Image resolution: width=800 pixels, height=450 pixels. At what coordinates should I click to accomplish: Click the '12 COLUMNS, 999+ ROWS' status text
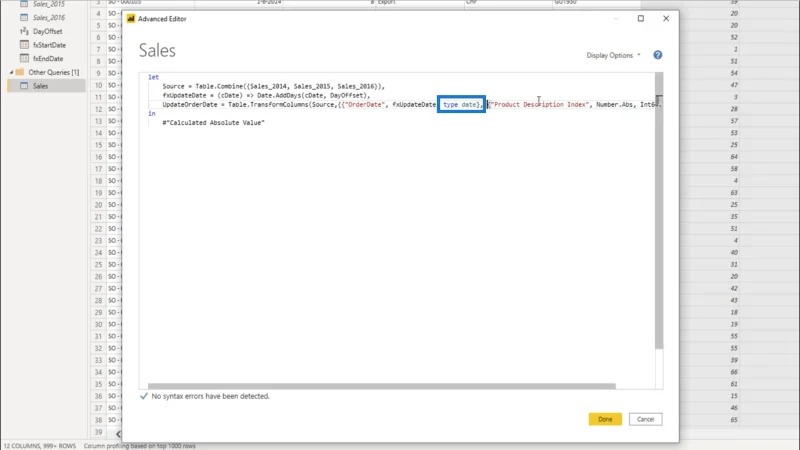(x=40, y=446)
